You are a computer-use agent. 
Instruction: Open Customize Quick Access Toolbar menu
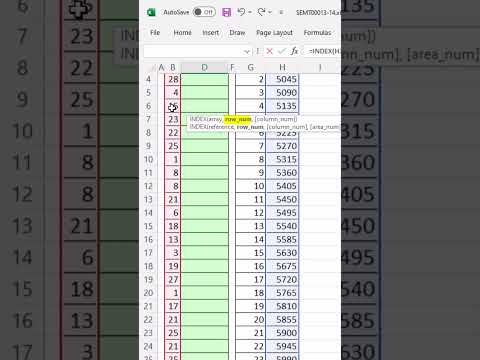[x=281, y=12]
